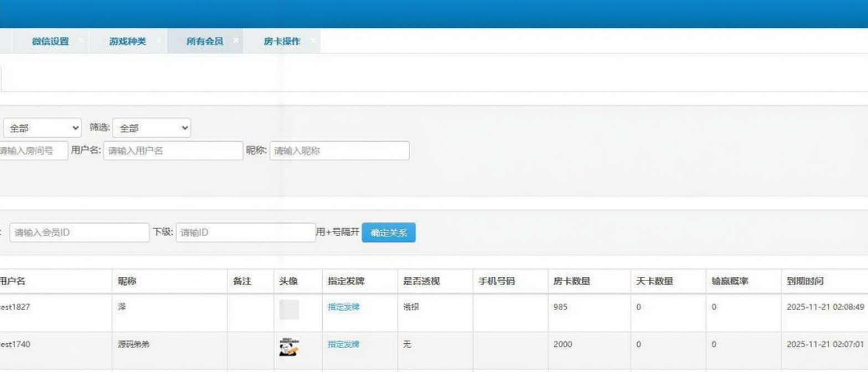
Task: Click the panda avatar for test1740
Action: point(288,347)
